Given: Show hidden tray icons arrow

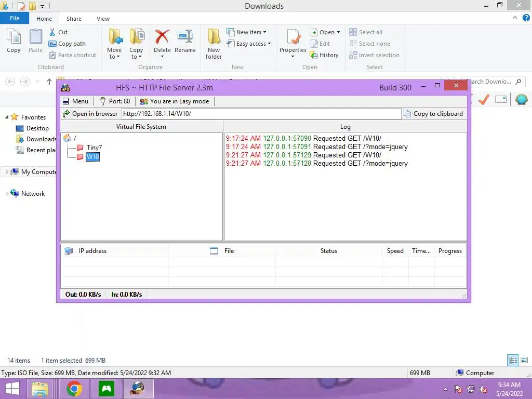Looking at the screenshot, I should click(x=445, y=389).
